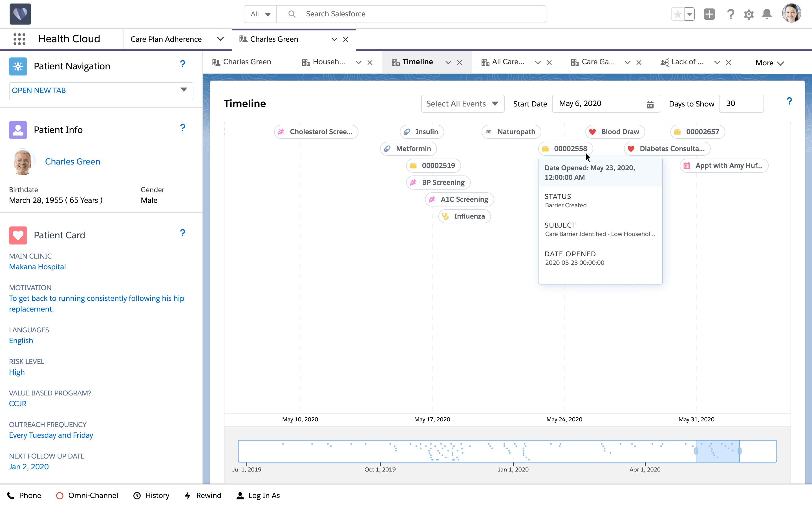Click the Patient Card heart icon
This screenshot has width=812, height=507.
click(18, 235)
